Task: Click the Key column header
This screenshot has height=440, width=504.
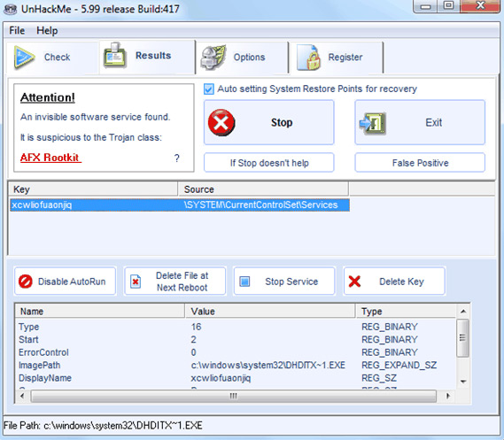Action: [93, 189]
